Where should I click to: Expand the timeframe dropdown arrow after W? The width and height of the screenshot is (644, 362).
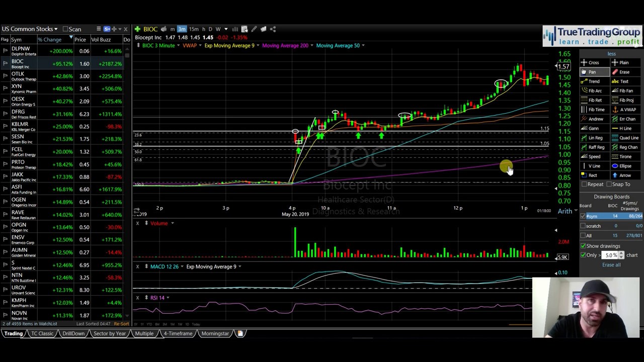226,29
